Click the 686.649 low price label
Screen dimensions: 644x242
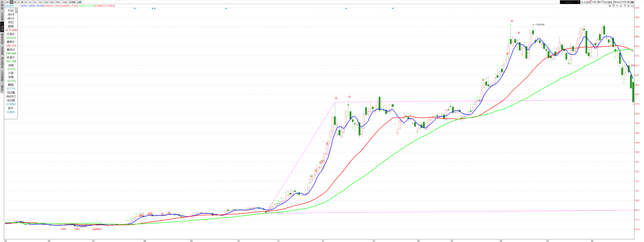point(83,226)
